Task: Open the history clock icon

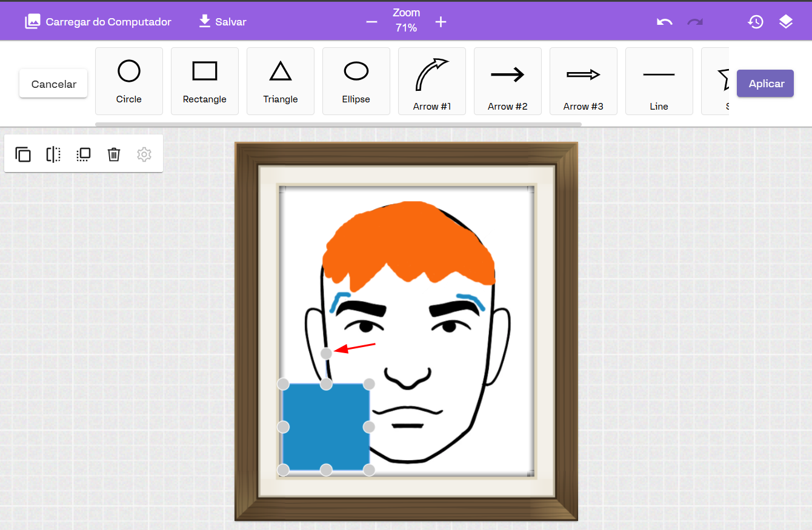Action: (755, 22)
